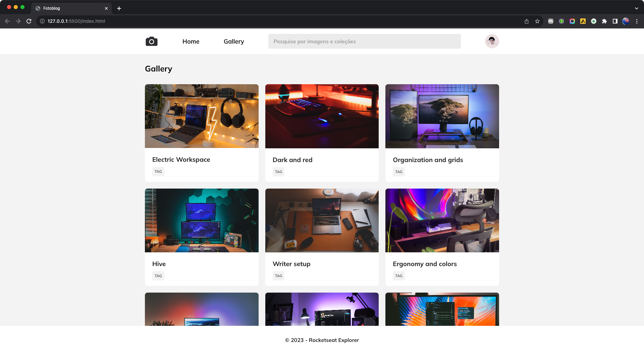Reload the current page
Image resolution: width=644 pixels, height=354 pixels.
29,21
